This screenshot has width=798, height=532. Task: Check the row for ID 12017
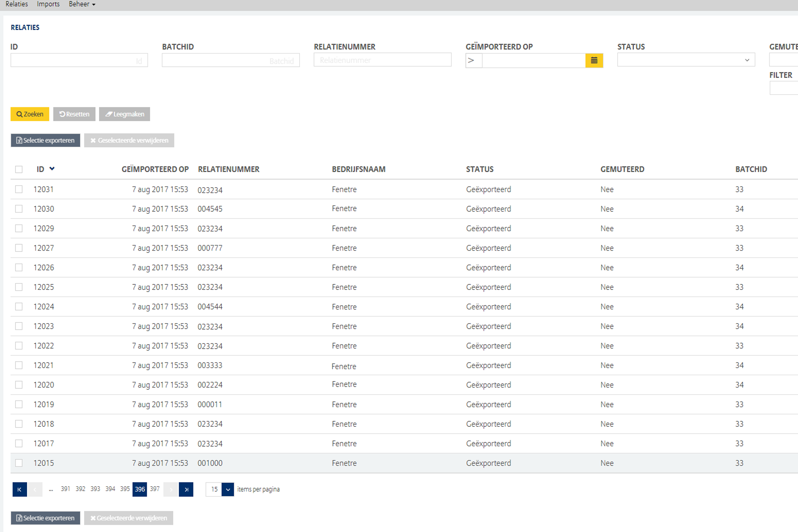[x=19, y=443]
